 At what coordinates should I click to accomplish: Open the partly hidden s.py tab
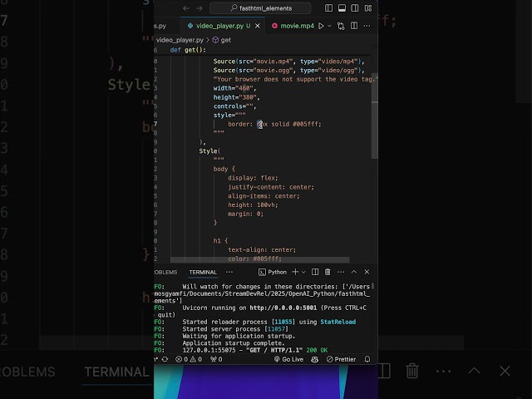(x=160, y=26)
